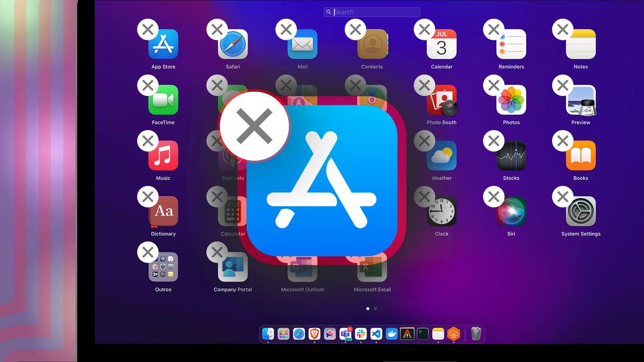Click the X badge on System Settings
This screenshot has width=644, height=362.
pyautogui.click(x=563, y=197)
